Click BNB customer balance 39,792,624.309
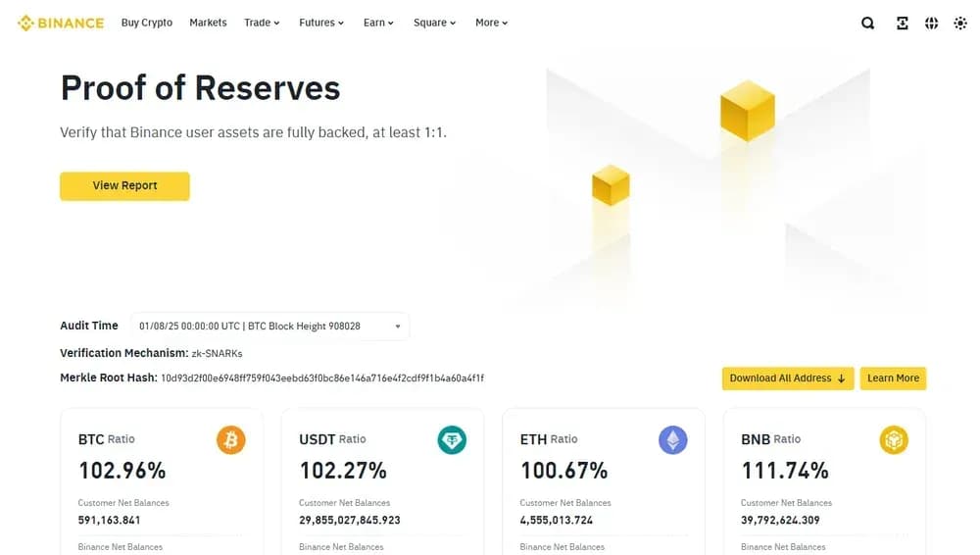This screenshot has height=555, width=980. (780, 520)
